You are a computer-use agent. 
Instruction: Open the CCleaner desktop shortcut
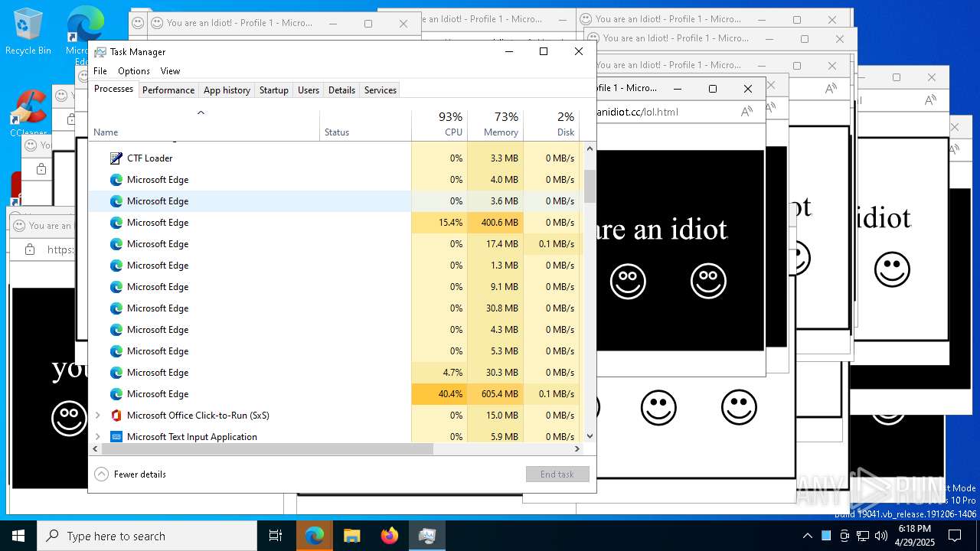pyautogui.click(x=28, y=112)
